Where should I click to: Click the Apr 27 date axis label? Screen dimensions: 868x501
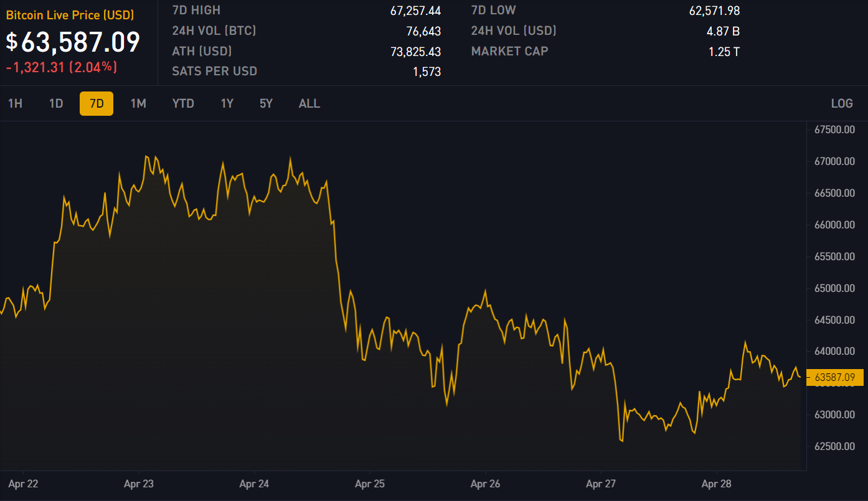click(x=601, y=484)
